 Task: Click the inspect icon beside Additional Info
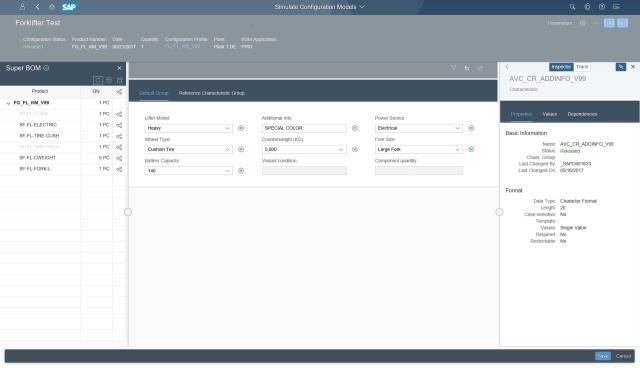pyautogui.click(x=355, y=128)
